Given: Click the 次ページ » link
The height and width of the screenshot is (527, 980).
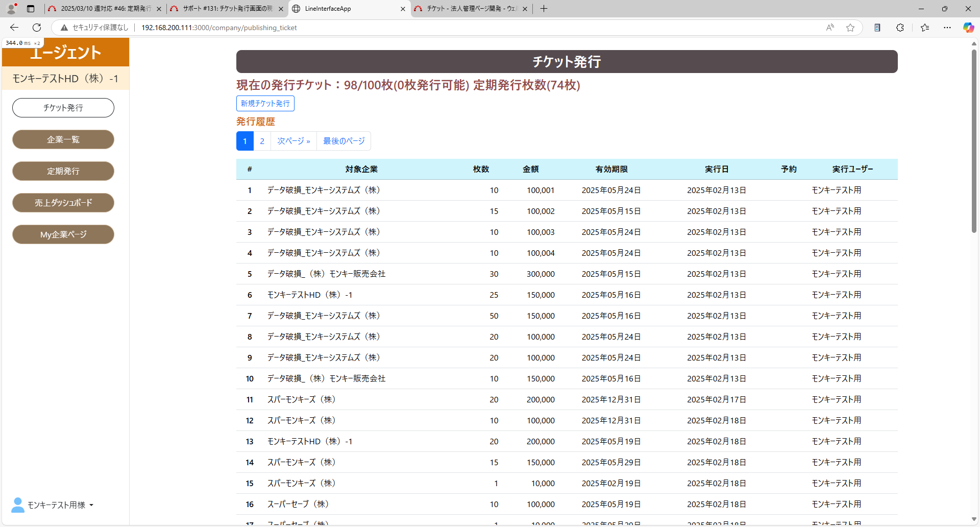Looking at the screenshot, I should pyautogui.click(x=293, y=141).
